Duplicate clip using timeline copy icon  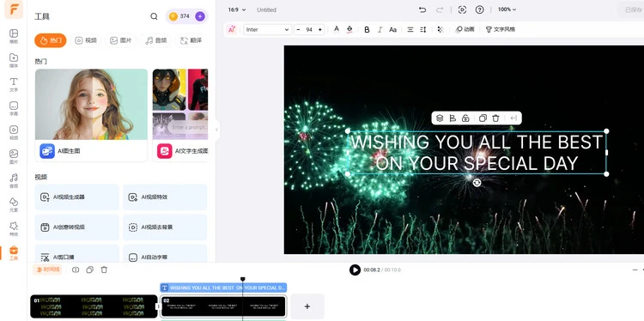click(x=90, y=270)
